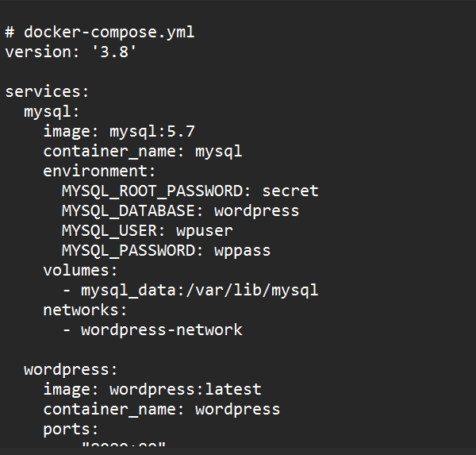Click the 'container_name: wordpress' line

pyautogui.click(x=161, y=409)
